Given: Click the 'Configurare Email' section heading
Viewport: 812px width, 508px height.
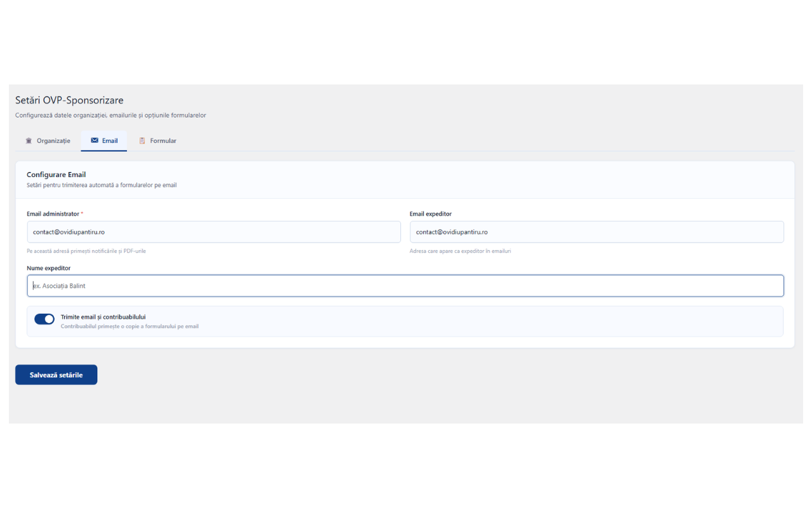Looking at the screenshot, I should click(56, 175).
